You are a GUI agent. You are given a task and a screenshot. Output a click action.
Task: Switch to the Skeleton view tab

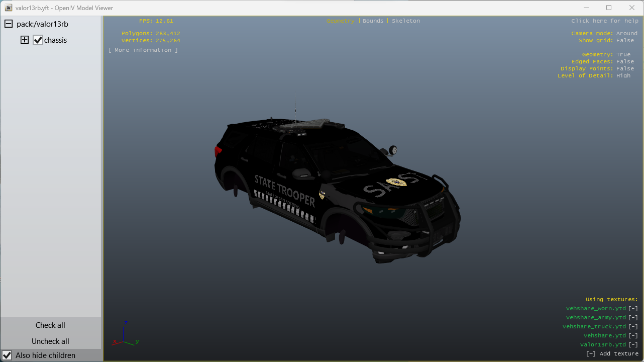(x=405, y=21)
